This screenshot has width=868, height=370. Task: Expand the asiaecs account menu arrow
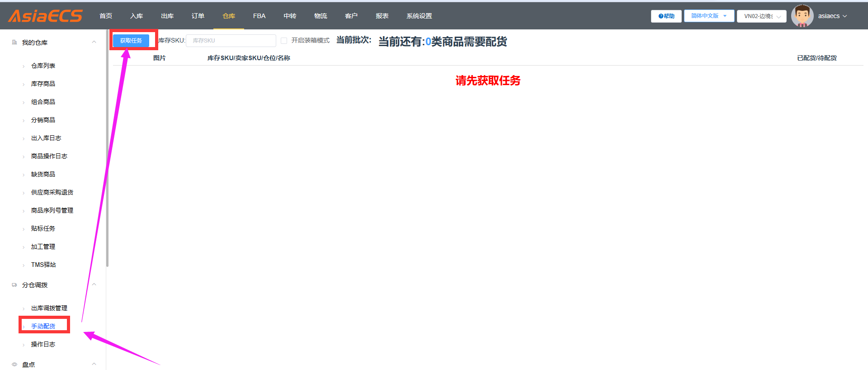click(x=844, y=16)
